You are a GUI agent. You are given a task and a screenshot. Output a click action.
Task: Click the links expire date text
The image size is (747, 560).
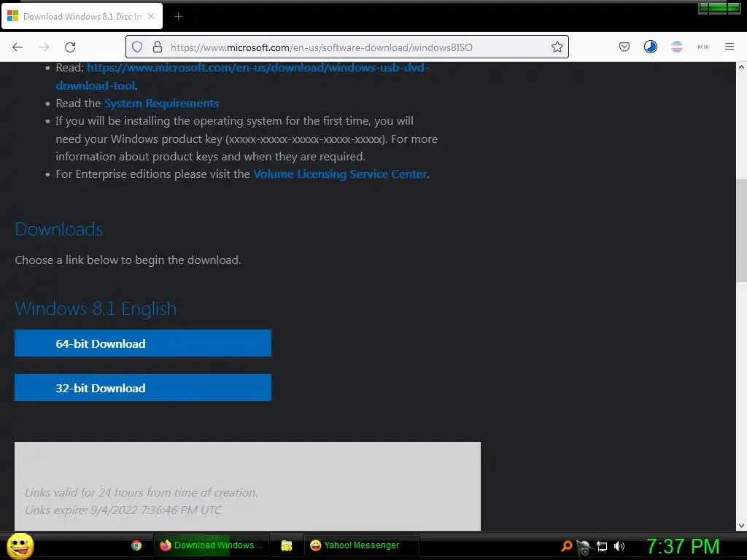(x=123, y=510)
